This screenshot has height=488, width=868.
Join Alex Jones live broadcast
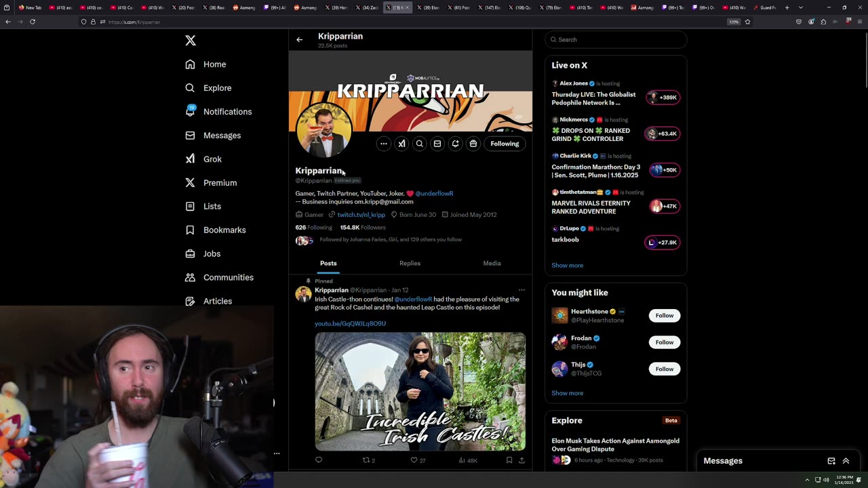[616, 94]
